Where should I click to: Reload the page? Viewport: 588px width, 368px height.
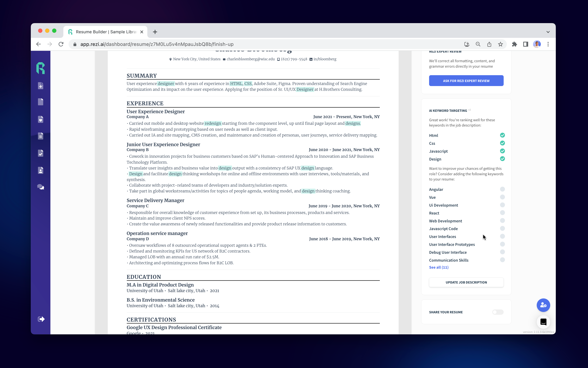click(61, 44)
